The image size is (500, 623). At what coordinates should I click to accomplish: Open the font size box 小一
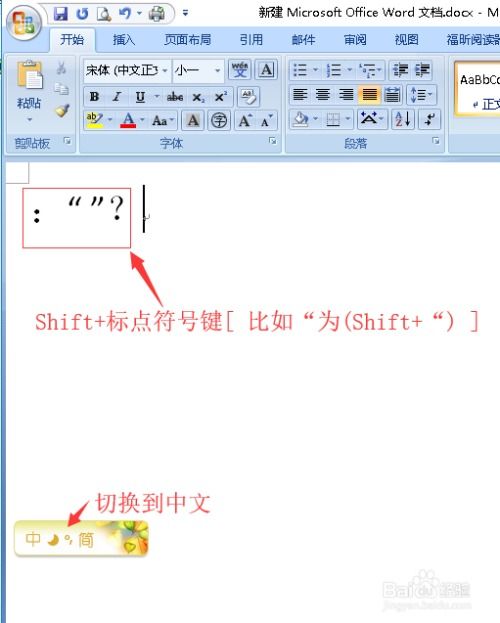(198, 71)
